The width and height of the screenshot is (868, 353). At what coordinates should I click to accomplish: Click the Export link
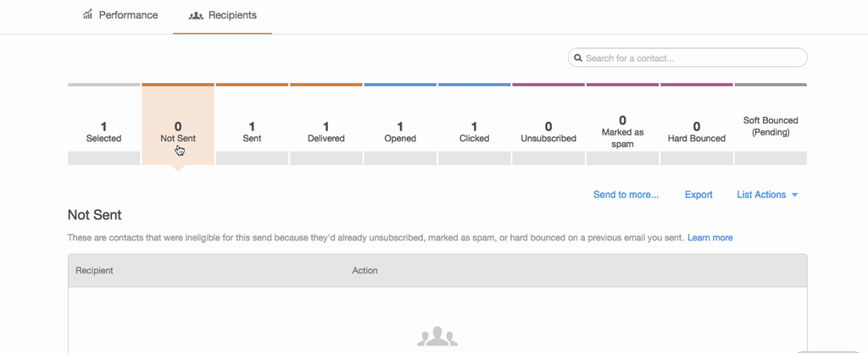coord(698,195)
